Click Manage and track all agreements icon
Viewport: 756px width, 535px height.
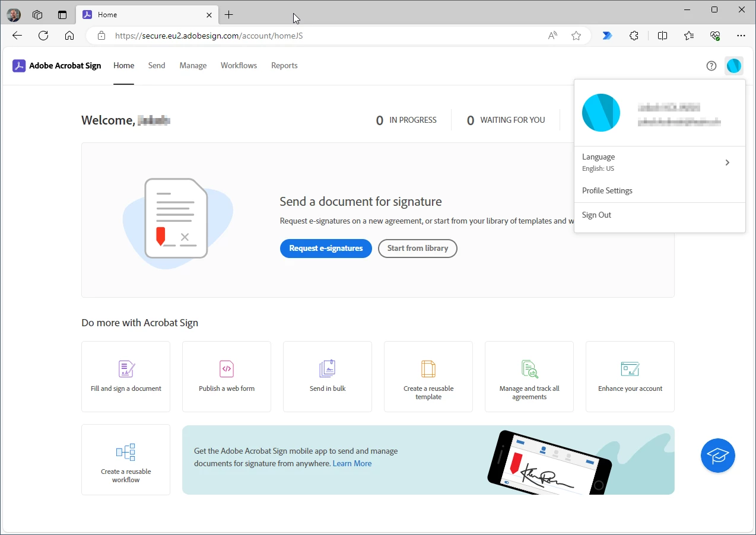coord(529,369)
